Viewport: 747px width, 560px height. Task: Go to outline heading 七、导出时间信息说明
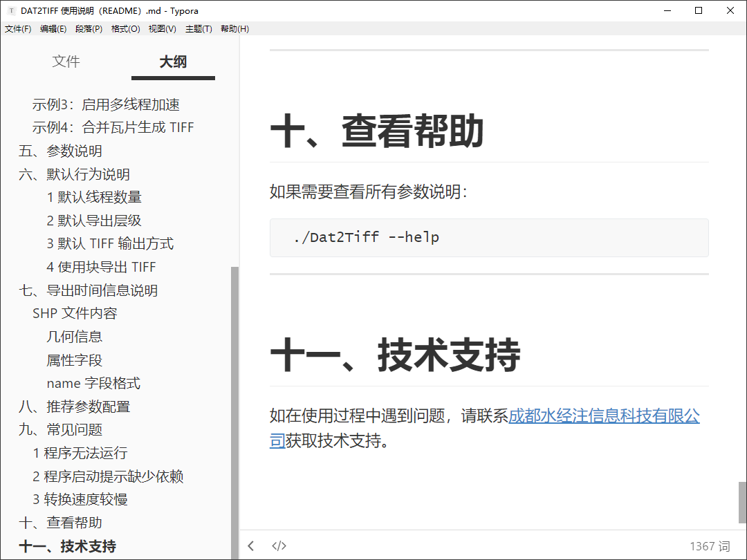[x=88, y=290]
